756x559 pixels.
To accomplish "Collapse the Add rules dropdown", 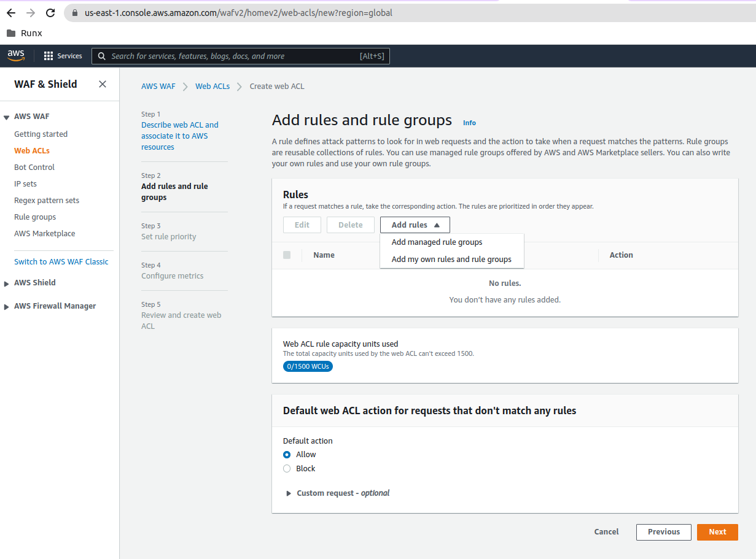I will [x=415, y=225].
